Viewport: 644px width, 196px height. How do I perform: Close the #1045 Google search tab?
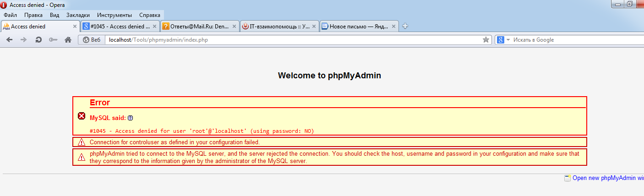[x=154, y=27]
